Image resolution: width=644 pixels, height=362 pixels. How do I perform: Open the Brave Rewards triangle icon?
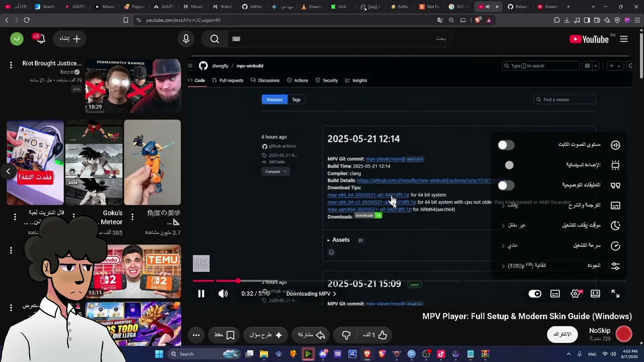489,20
